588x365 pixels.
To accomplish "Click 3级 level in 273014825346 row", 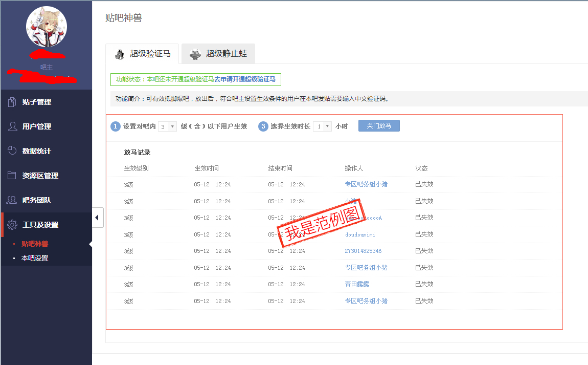I will pos(128,251).
